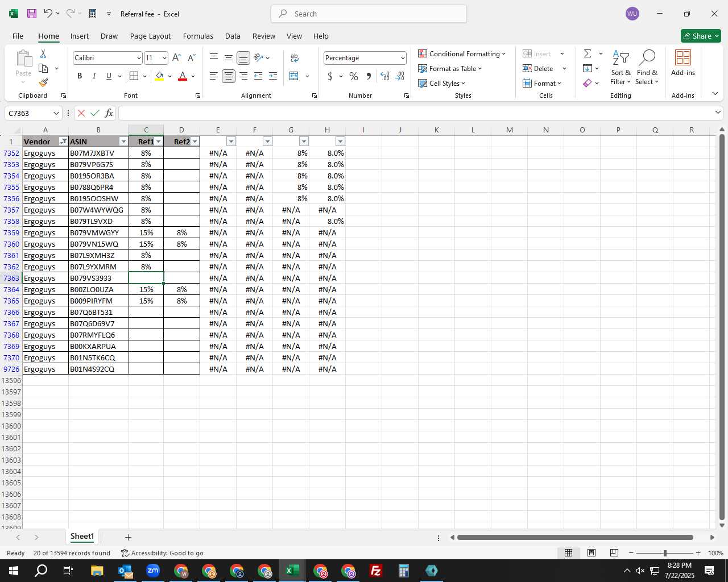Viewport: 728px width, 582px height.
Task: Switch to the Data tab
Action: tap(233, 36)
